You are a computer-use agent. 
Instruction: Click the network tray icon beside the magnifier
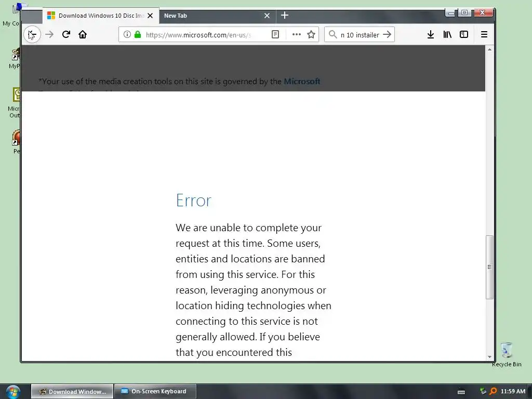point(483,391)
